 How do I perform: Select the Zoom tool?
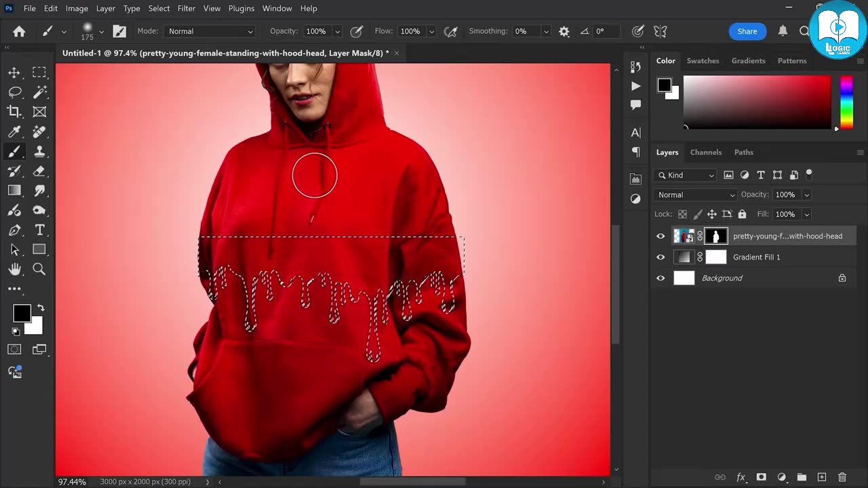coord(39,269)
